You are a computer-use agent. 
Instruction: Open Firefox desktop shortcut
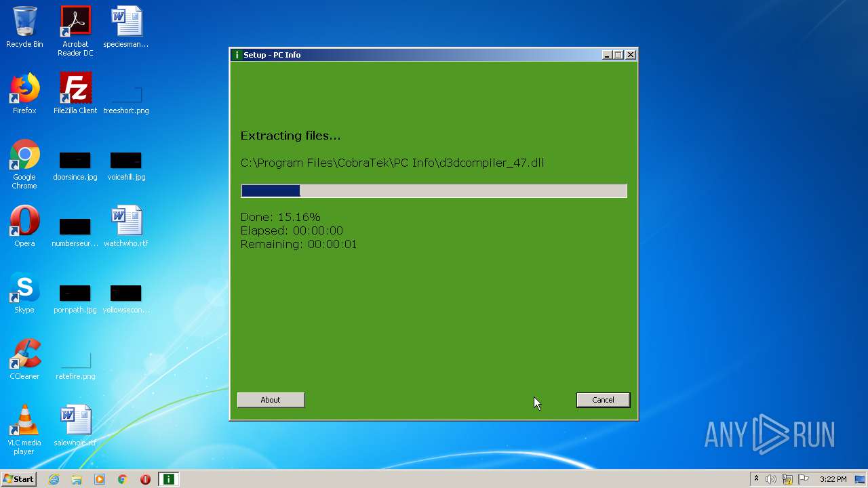[x=24, y=94]
